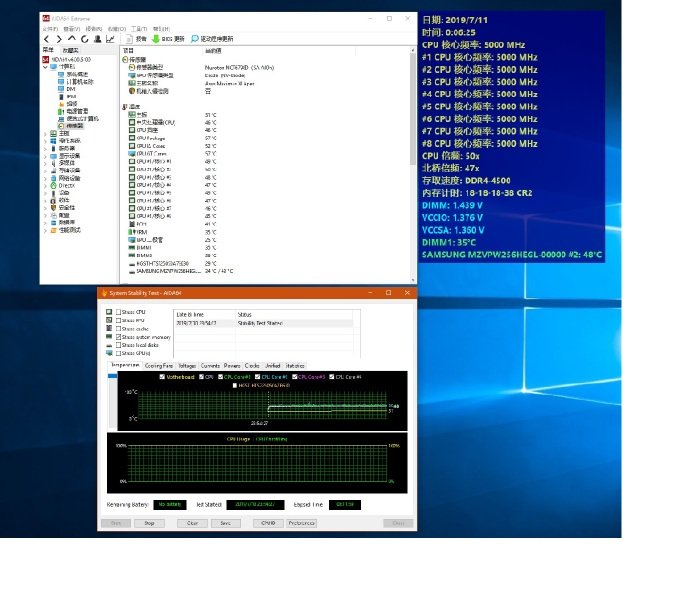The height and width of the screenshot is (597, 690).
Task: Expand the Motherboard tree node
Action: 44,133
